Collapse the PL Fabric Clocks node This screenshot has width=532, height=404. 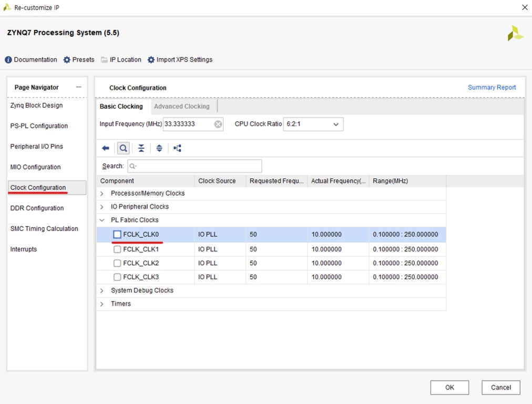tap(102, 220)
